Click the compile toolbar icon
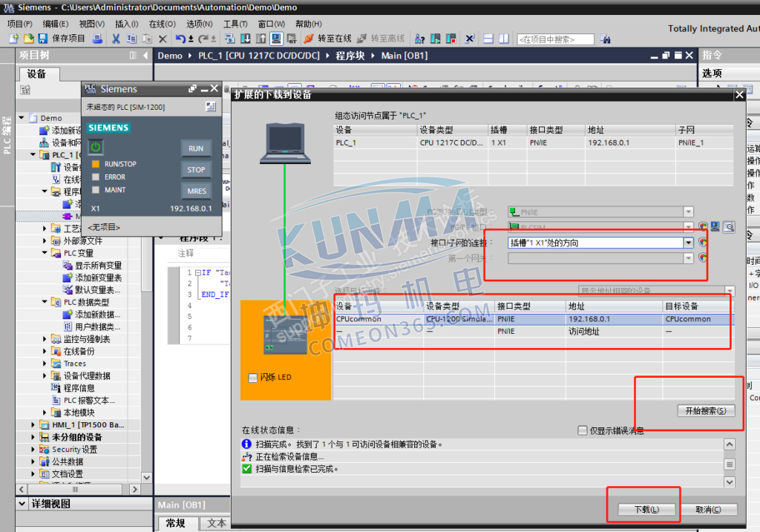 coord(230,39)
